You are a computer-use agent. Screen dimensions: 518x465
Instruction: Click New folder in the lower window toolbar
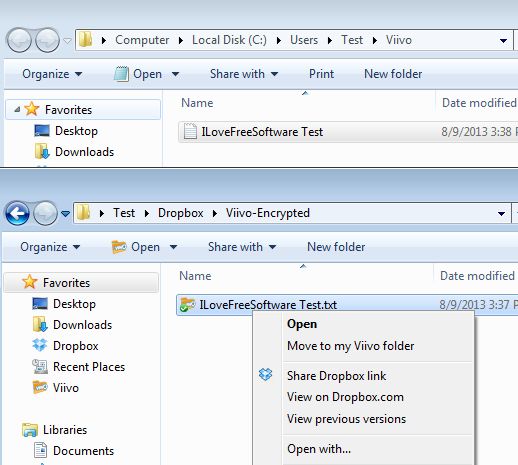pyautogui.click(x=336, y=247)
